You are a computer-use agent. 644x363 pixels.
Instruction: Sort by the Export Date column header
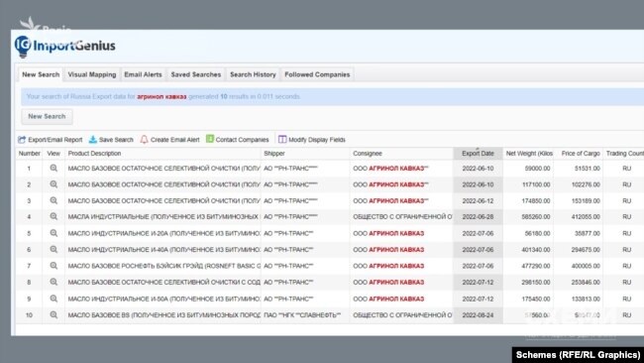tap(478, 154)
